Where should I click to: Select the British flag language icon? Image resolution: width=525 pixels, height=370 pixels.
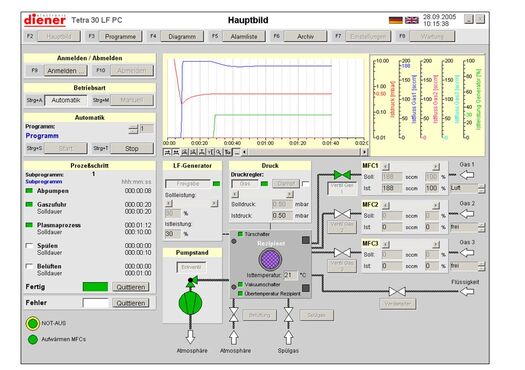(x=411, y=20)
